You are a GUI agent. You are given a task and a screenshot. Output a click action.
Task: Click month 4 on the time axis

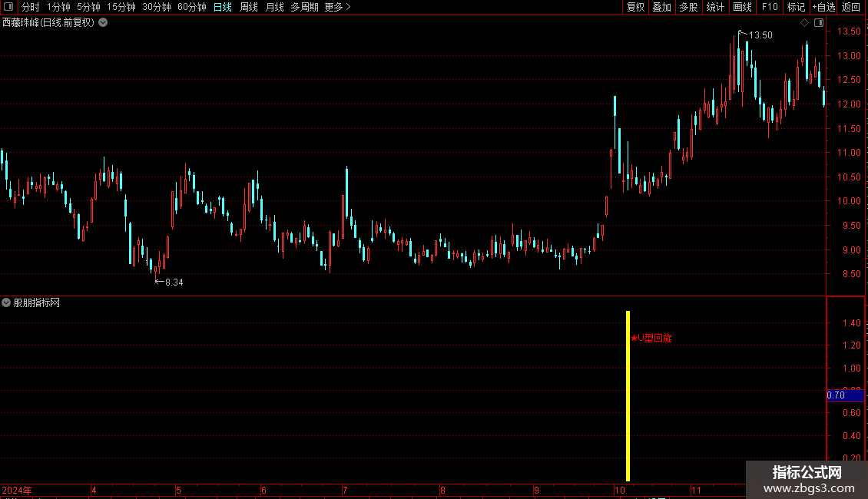pos(94,490)
